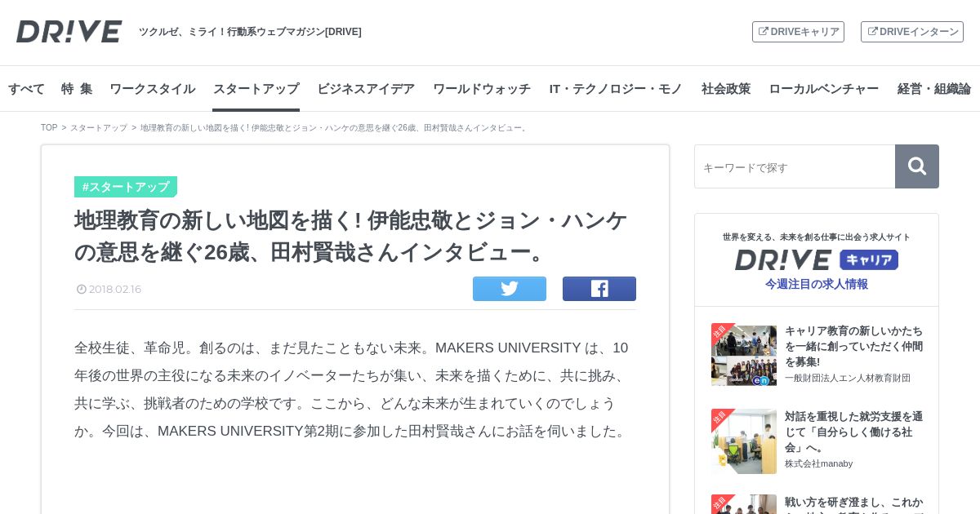Screen dimensions: 980x514
Task: Go to ワークスタイル category
Action: (x=153, y=89)
